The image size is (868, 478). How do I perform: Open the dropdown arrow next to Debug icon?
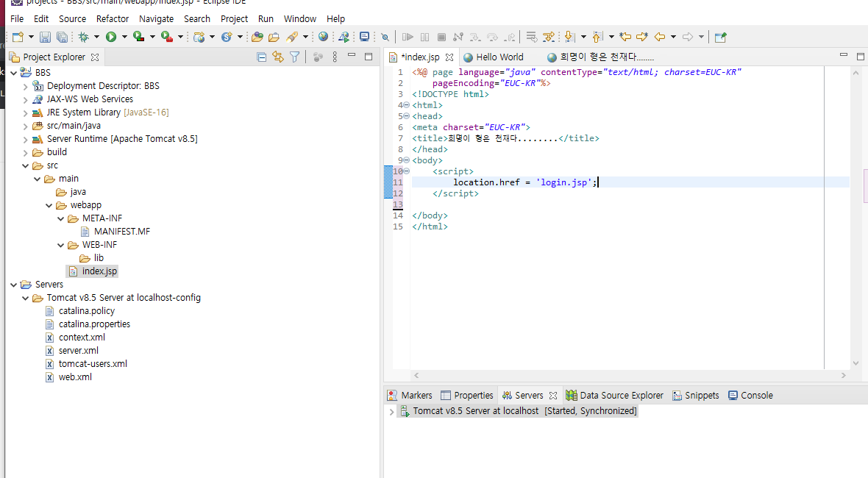pyautogui.click(x=96, y=37)
